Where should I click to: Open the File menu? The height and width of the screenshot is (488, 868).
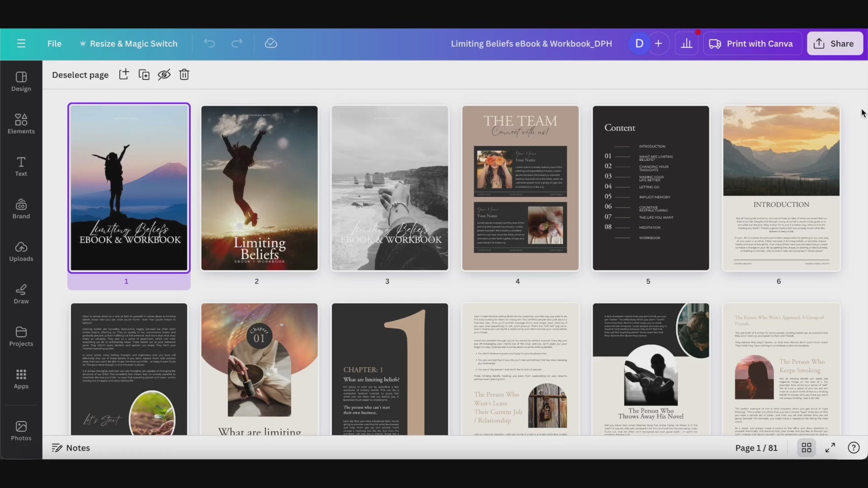pyautogui.click(x=54, y=43)
